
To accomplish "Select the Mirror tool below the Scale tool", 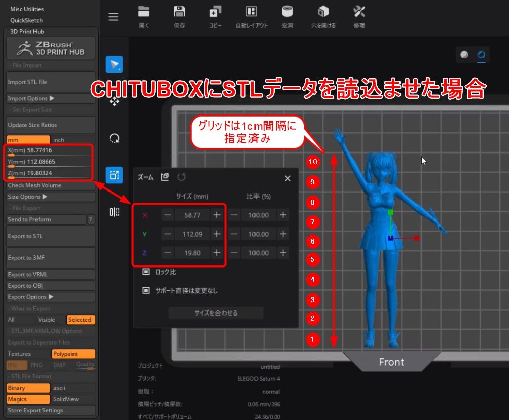I will pyautogui.click(x=114, y=212).
